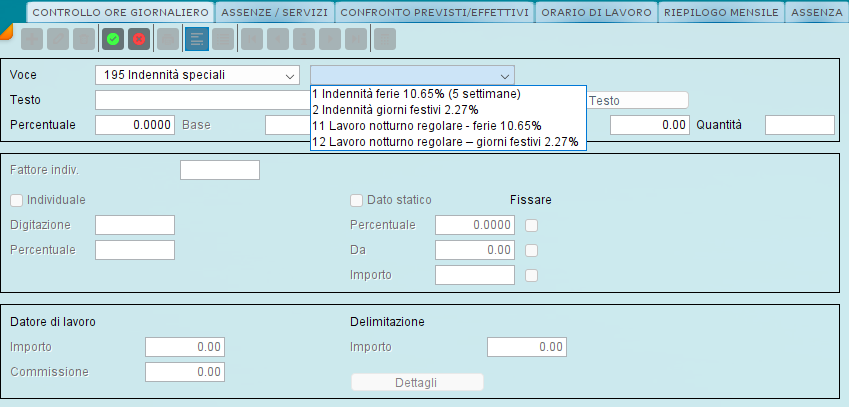Switch to the list view icon

223,40
